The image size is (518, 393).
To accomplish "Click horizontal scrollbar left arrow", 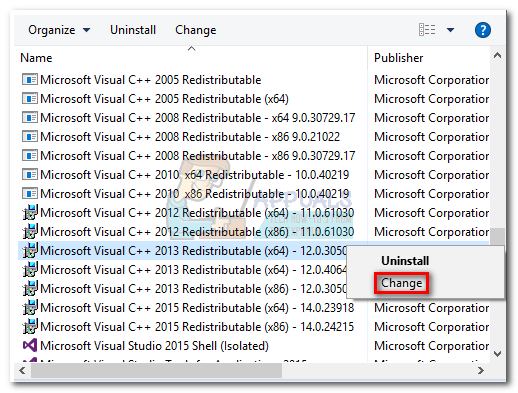I will click(22, 370).
